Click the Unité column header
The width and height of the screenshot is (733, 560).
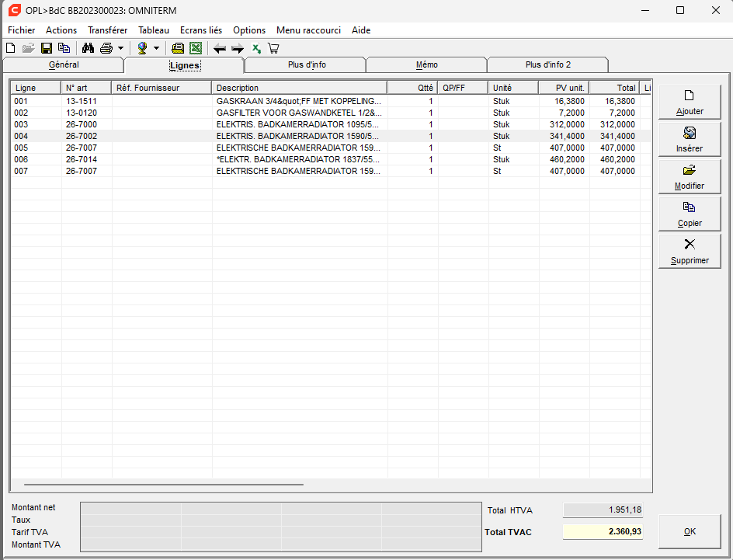click(x=514, y=88)
